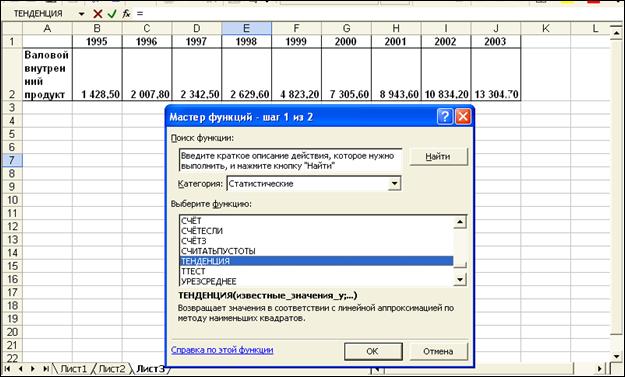Click cell with year 1995
This screenshot has height=377, width=625.
(x=97, y=41)
